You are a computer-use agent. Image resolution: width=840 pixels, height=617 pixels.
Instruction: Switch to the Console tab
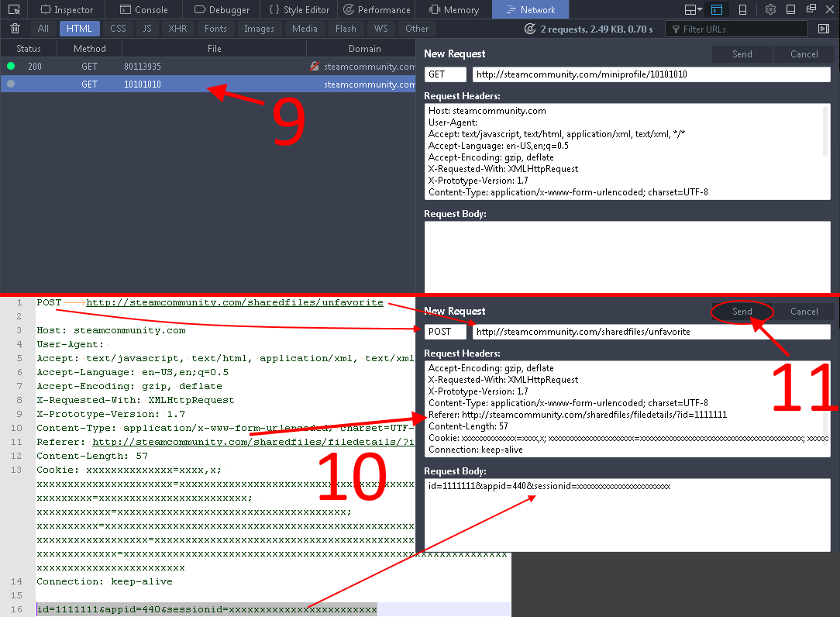pos(143,9)
